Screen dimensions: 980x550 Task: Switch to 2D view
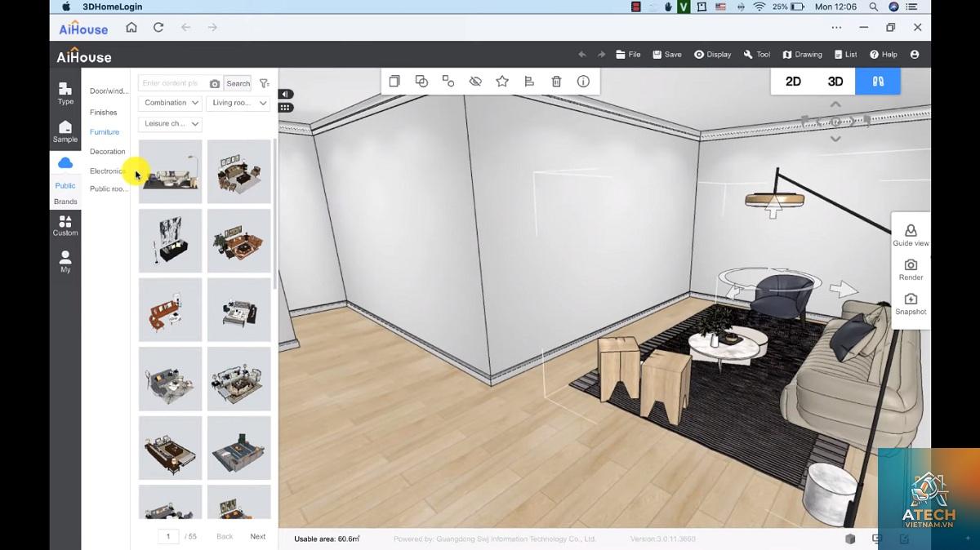point(793,82)
